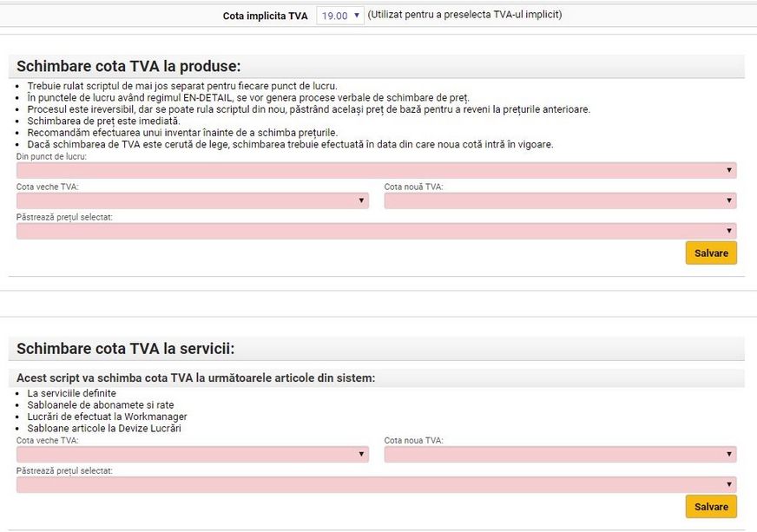Expand 'Cota veche TVA' dropdown under servicii
Screen dimensions: 757x532
point(192,454)
